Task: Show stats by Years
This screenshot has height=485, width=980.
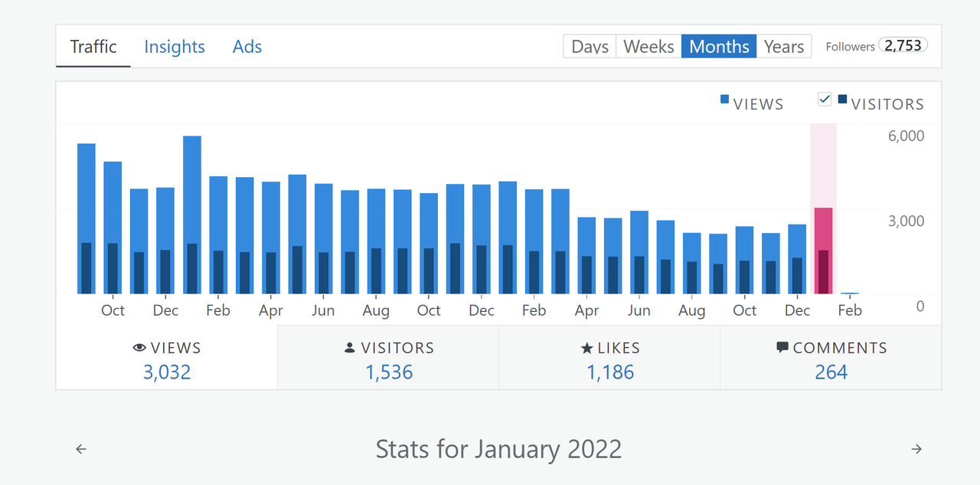Action: (x=784, y=46)
